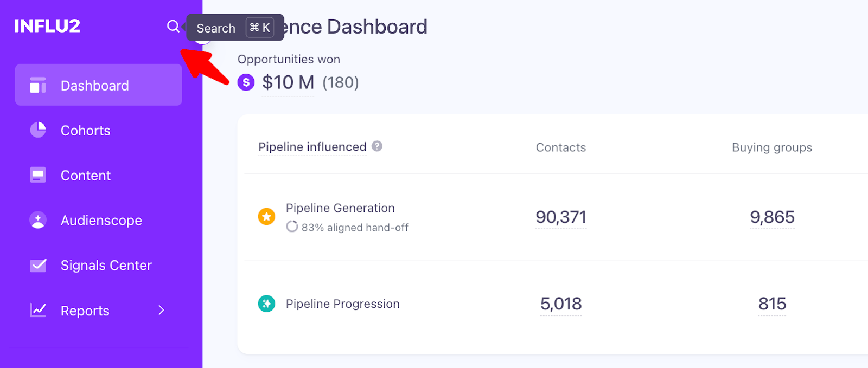Click the 9,865 buying groups value
The image size is (868, 368).
click(x=771, y=217)
